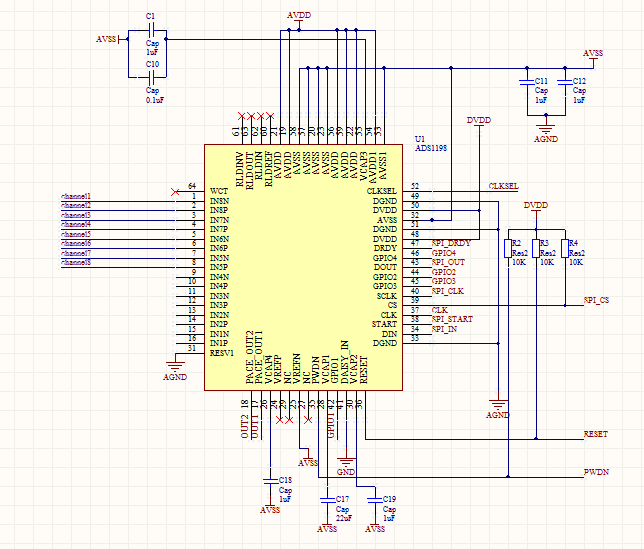Click the CLKSEL net label on the wire
This screenshot has height=549, width=644.
tap(504, 186)
